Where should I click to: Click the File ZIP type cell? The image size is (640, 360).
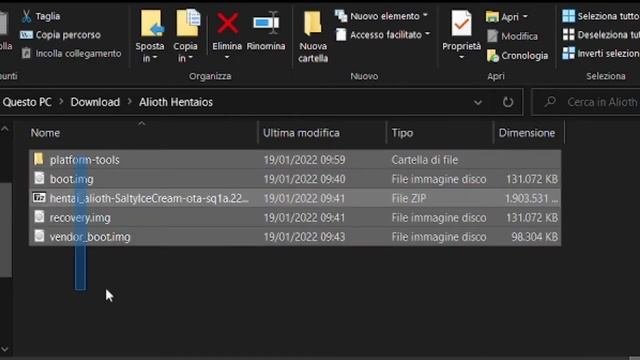pos(409,198)
